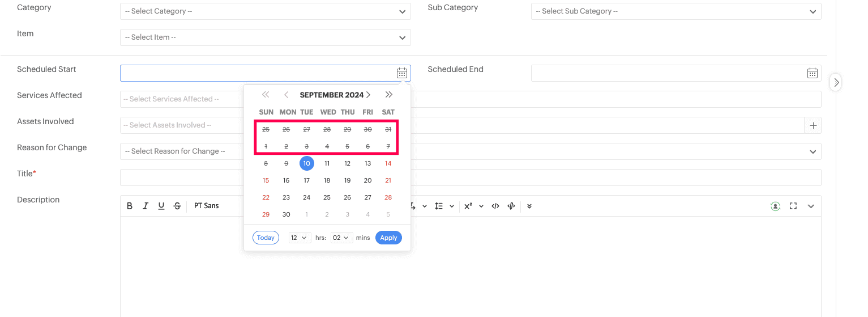Expand the right side panel arrow

(836, 82)
